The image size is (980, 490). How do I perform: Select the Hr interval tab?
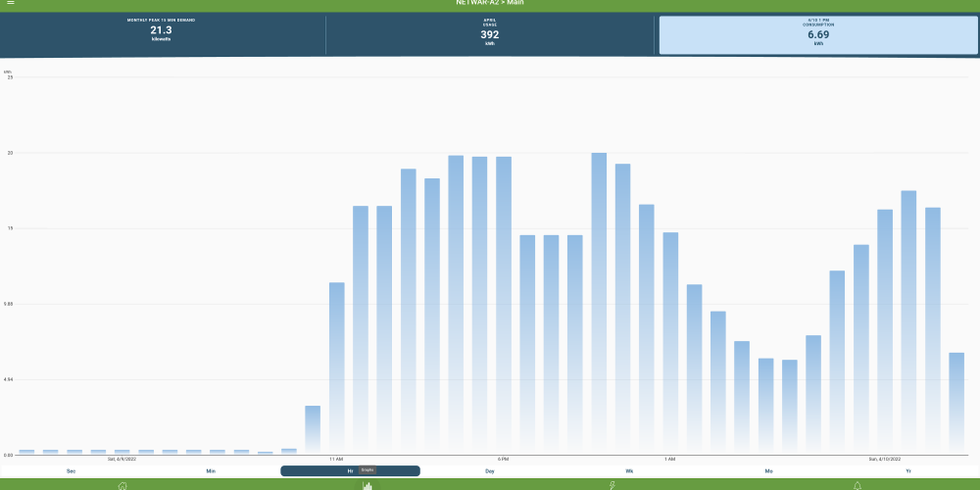point(350,471)
